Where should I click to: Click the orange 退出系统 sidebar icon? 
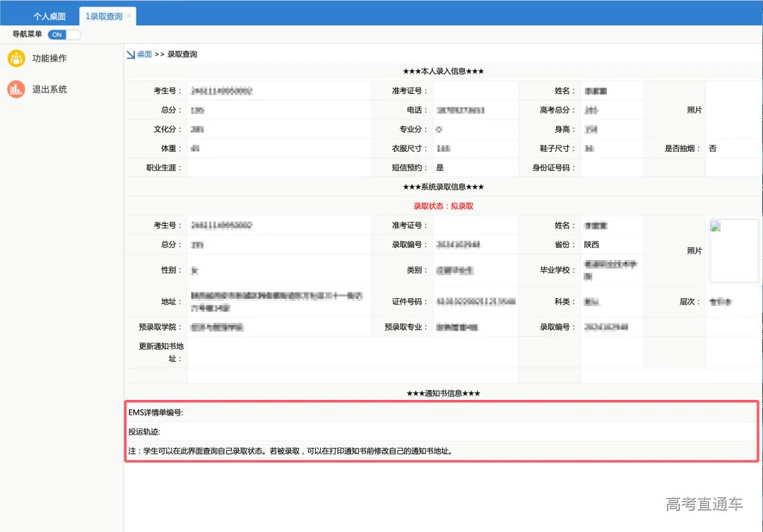(x=16, y=90)
